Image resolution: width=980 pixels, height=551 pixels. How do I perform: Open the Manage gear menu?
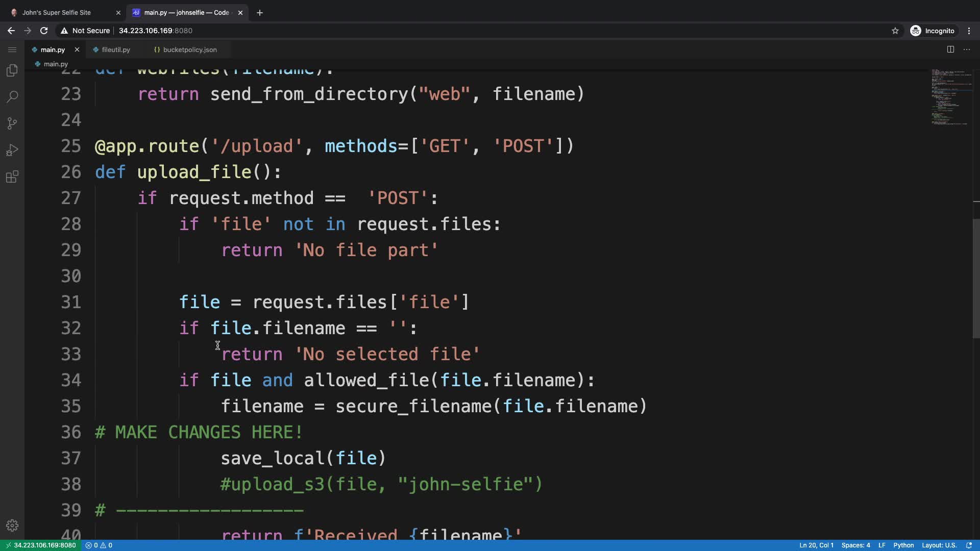12,525
